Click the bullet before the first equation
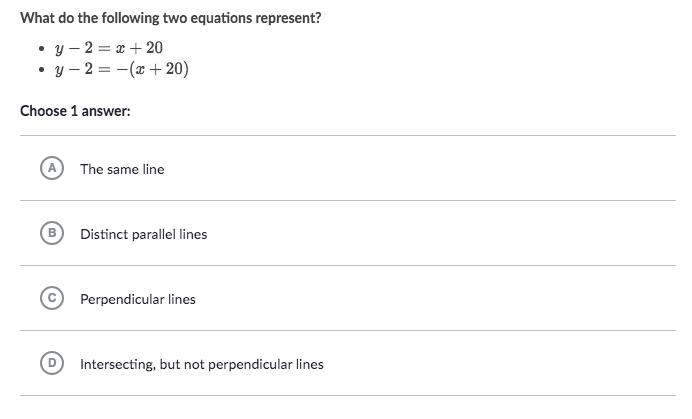Image resolution: width=692 pixels, height=419 pixels. click(41, 49)
